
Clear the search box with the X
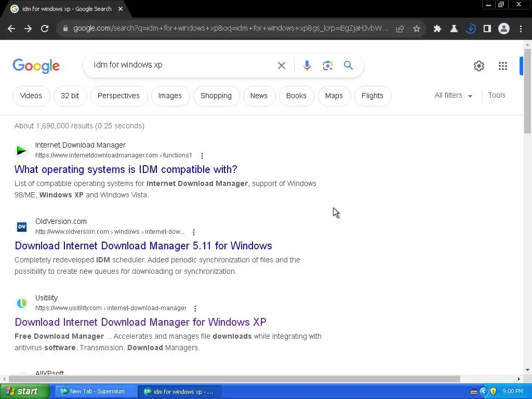pos(282,65)
